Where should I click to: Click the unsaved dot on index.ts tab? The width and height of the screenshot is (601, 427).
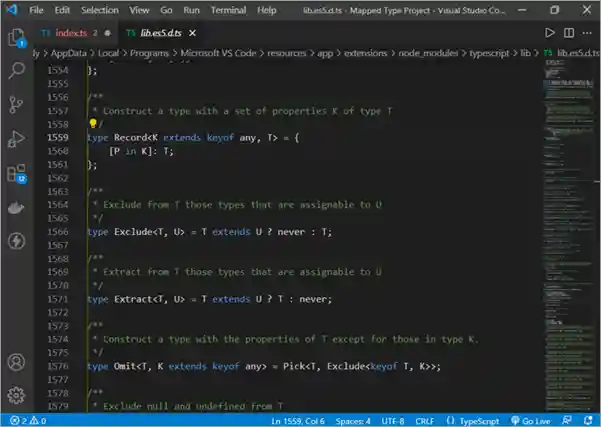click(108, 33)
